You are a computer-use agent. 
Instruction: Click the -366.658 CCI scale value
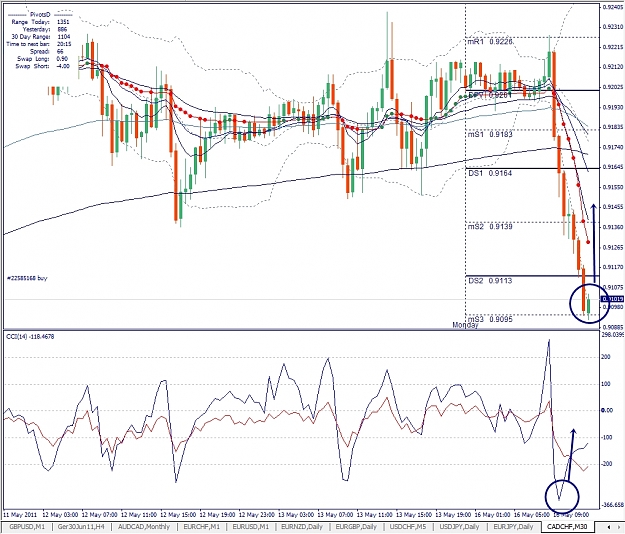613,505
